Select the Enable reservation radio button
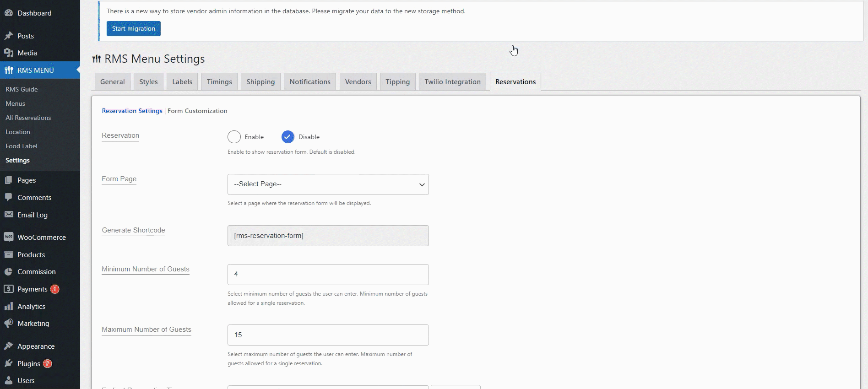Screen dimensions: 868x389 click(234, 137)
